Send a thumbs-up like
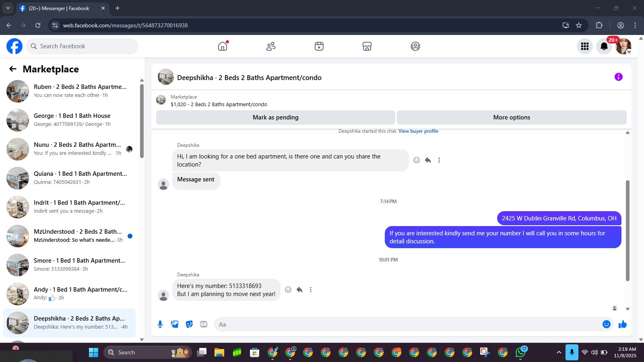 623,324
